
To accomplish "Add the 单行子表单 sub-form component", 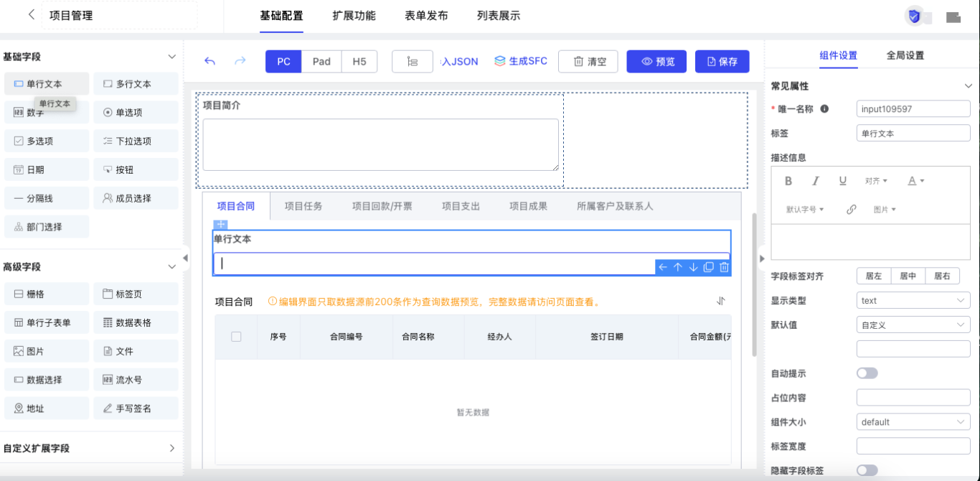I will coord(47,322).
